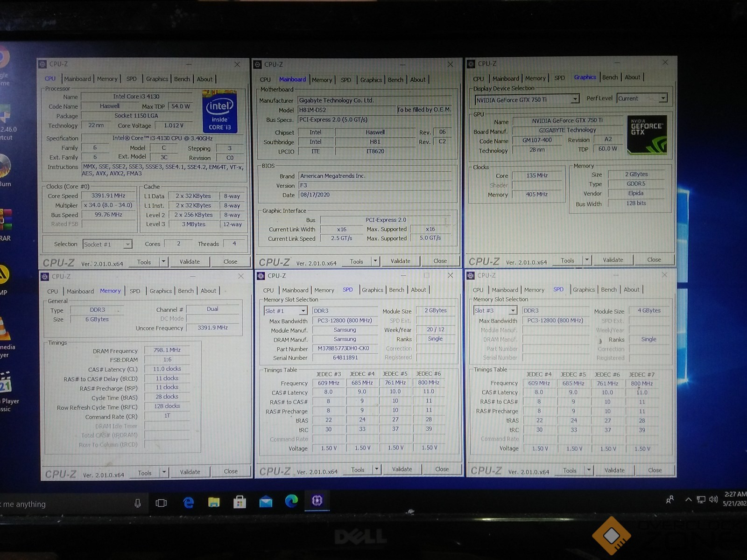Expand Tools arrow in the Mainboard window
Screen dimensions: 747x560
tap(375, 261)
